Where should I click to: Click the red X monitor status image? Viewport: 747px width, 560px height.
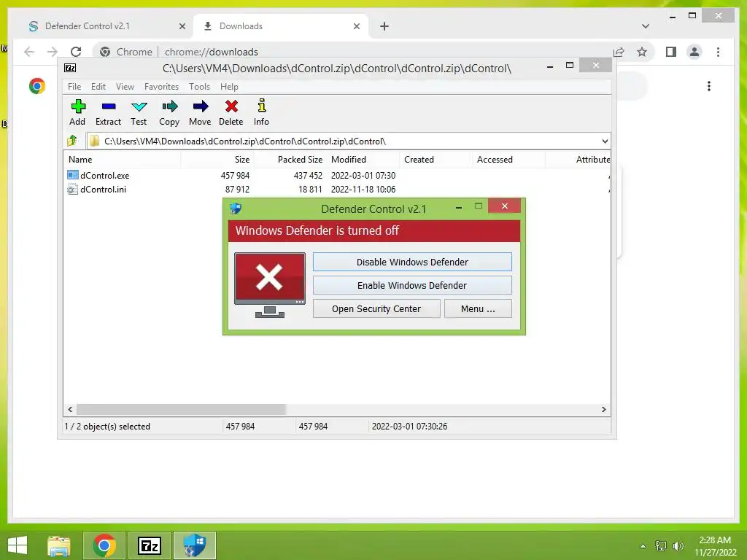click(270, 284)
